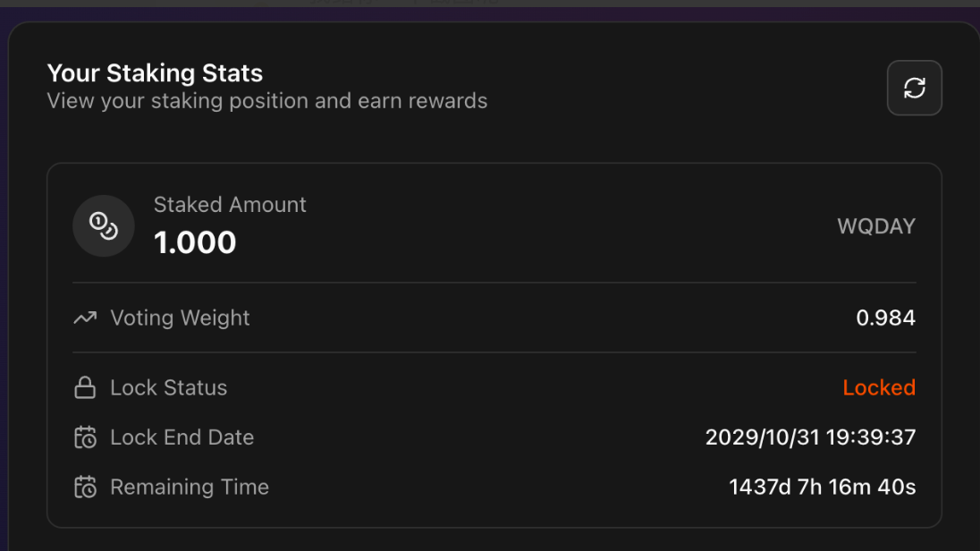Select the 2029/10/31 lock end date value
Image resolution: width=980 pixels, height=551 pixels.
point(810,437)
